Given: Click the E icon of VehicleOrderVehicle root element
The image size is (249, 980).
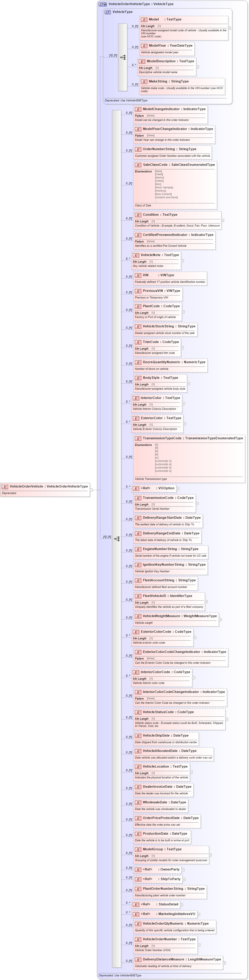Looking at the screenshot, I should [x=5, y=486].
